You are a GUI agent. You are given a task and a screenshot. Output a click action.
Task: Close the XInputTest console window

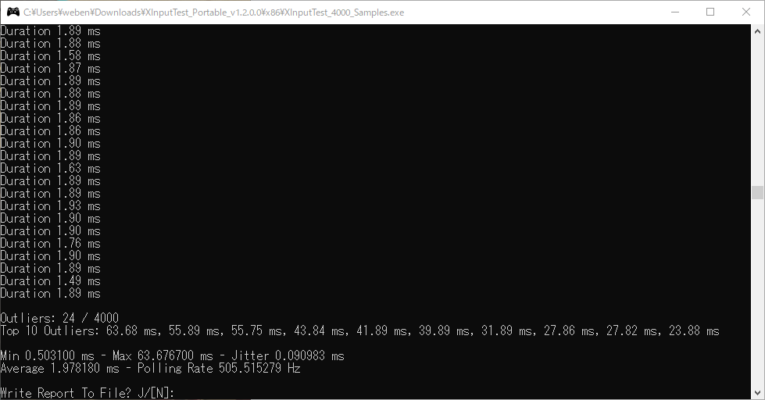click(x=746, y=12)
